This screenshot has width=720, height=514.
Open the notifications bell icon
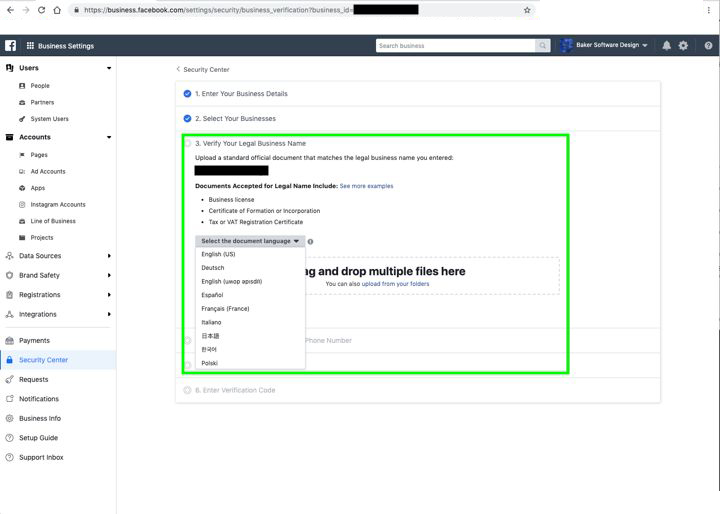[x=666, y=45]
